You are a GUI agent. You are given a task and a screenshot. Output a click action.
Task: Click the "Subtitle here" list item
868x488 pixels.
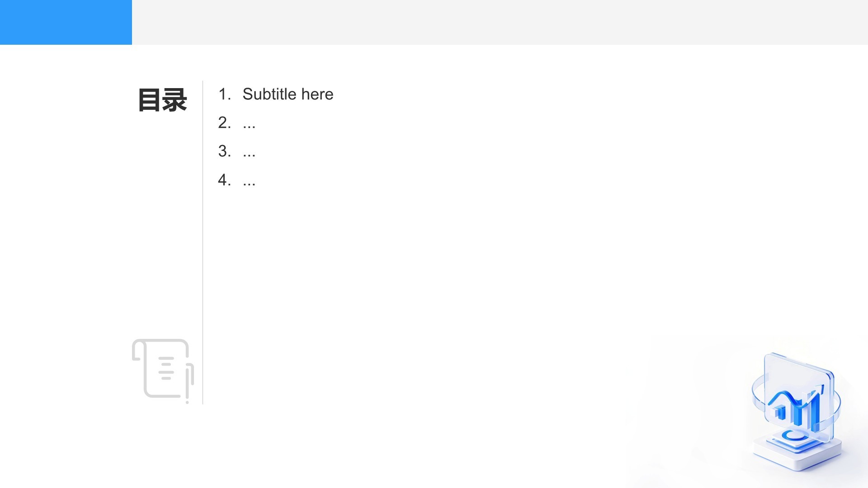coord(288,94)
